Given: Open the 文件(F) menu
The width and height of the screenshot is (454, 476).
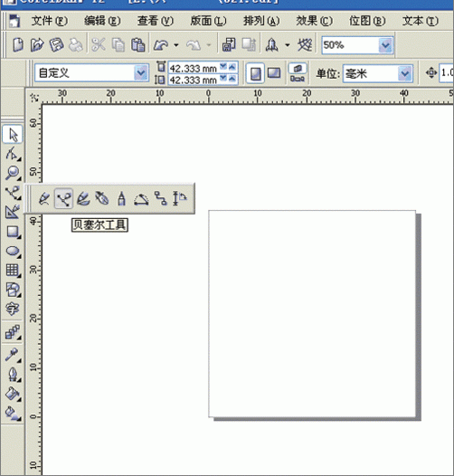Looking at the screenshot, I should pyautogui.click(x=50, y=21).
